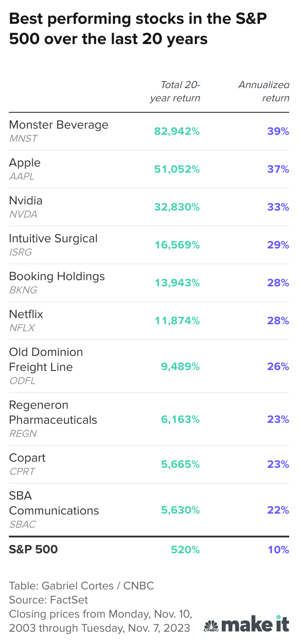Select the BKNG ticker under Booking Holdings
298x644 pixels.
[x=23, y=290]
